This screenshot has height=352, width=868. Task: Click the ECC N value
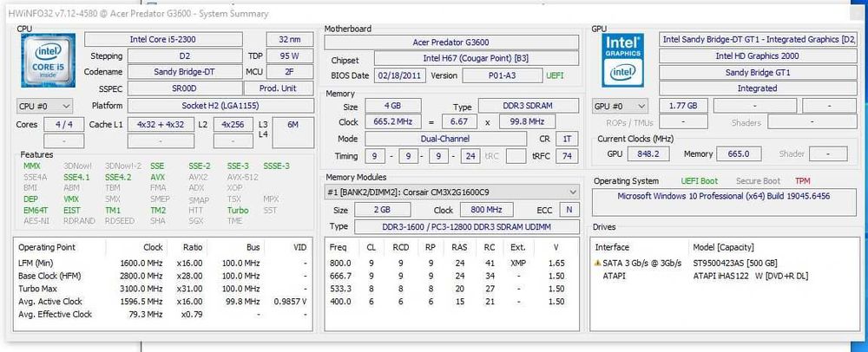[x=569, y=210]
